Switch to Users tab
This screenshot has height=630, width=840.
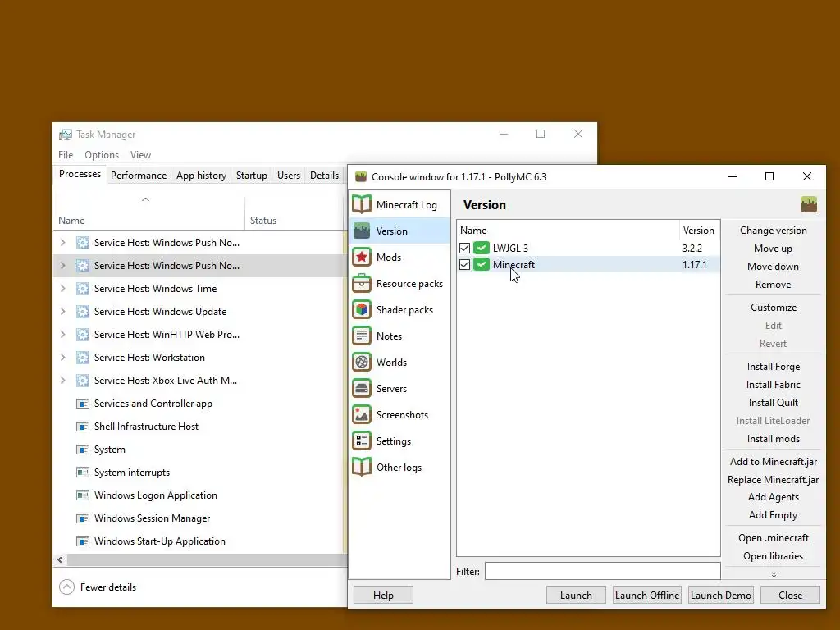pos(289,176)
